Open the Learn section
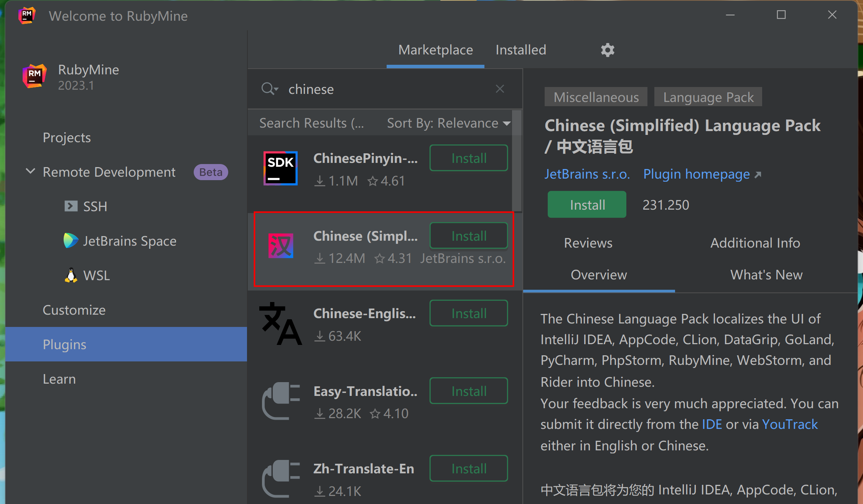This screenshot has height=504, width=863. (59, 379)
